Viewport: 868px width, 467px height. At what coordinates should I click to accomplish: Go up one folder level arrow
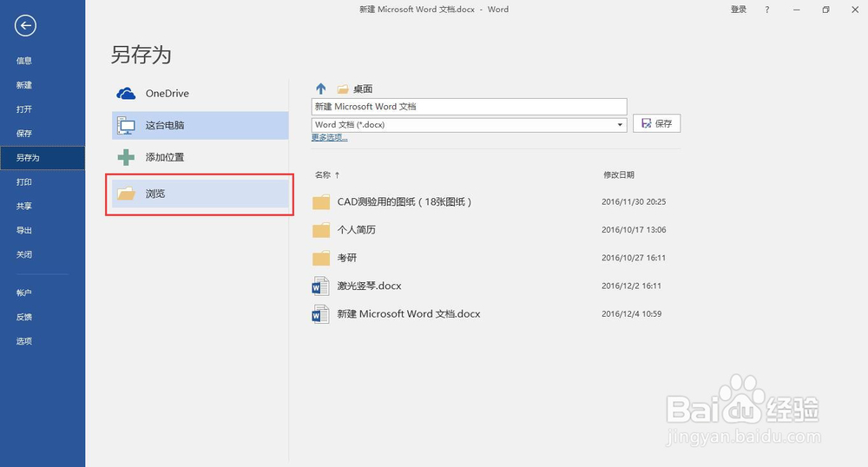point(320,89)
